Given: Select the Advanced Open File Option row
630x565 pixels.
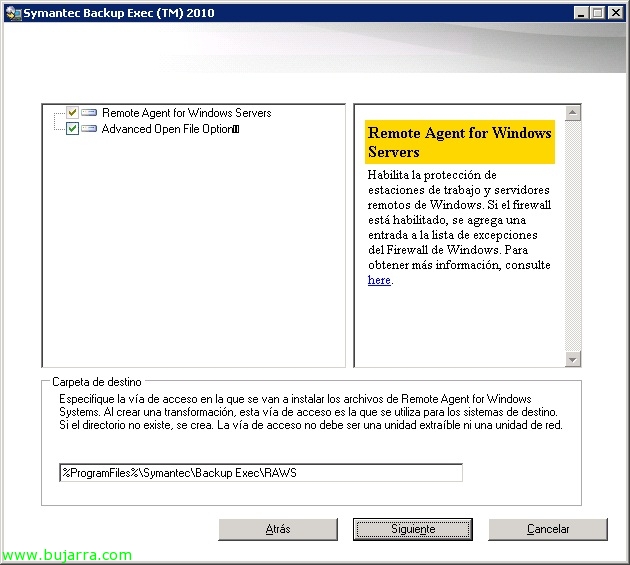Looking at the screenshot, I should point(170,129).
